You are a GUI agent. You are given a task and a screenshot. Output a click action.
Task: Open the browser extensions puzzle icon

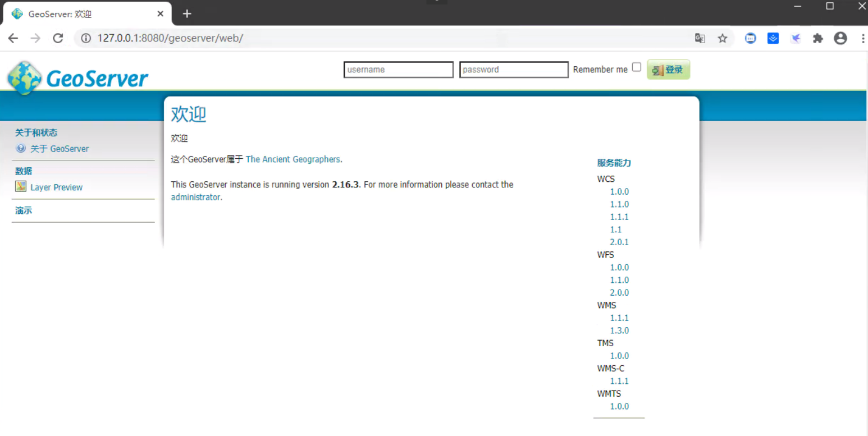click(817, 38)
